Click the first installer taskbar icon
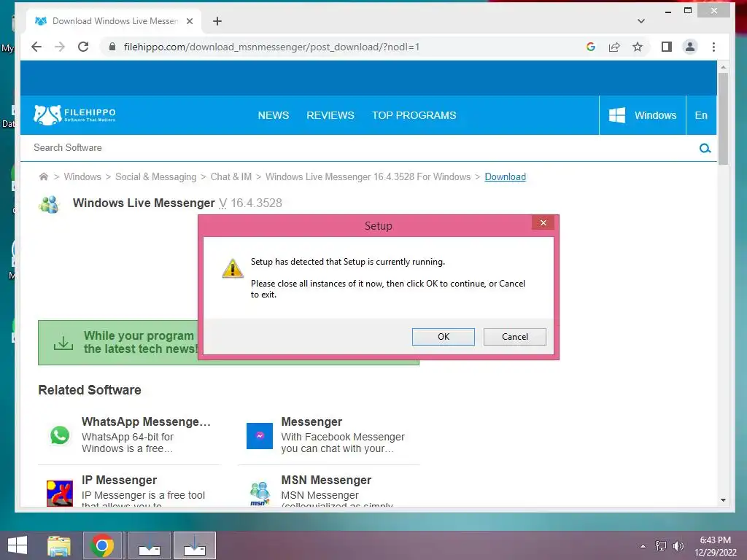Viewport: 747px width, 560px height. coord(149,545)
